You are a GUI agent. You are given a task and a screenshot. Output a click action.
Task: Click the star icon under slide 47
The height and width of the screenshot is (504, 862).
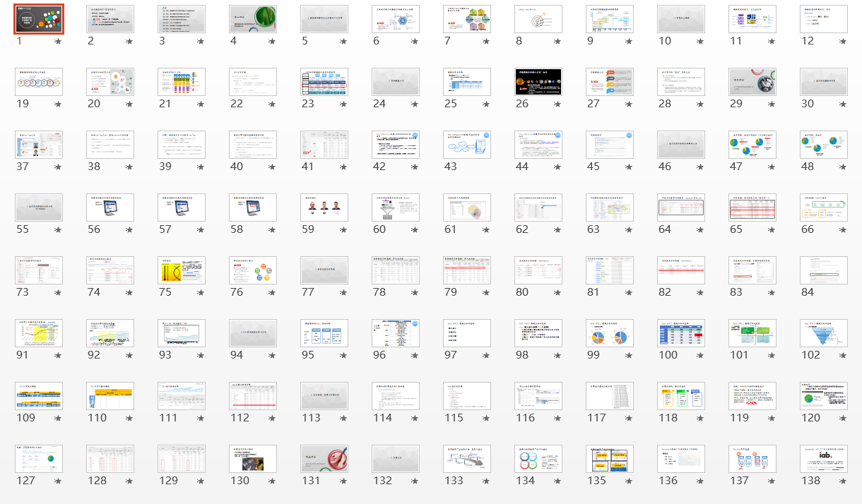coord(772,167)
